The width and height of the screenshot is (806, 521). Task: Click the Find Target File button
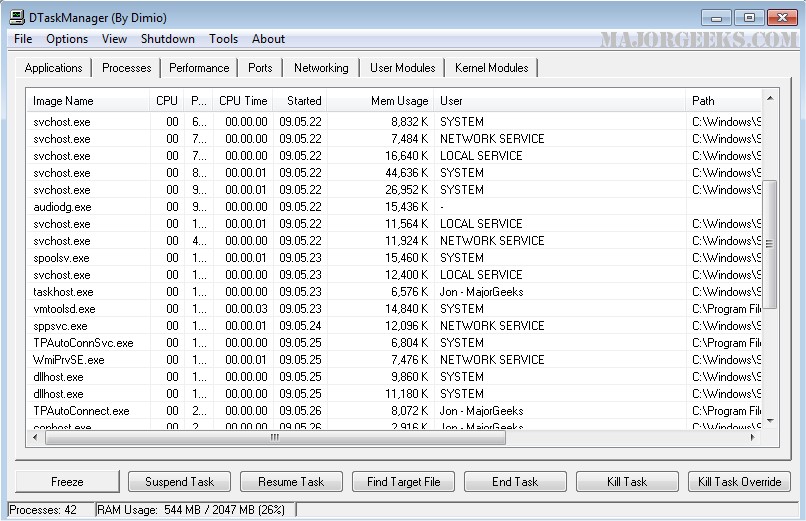point(404,482)
